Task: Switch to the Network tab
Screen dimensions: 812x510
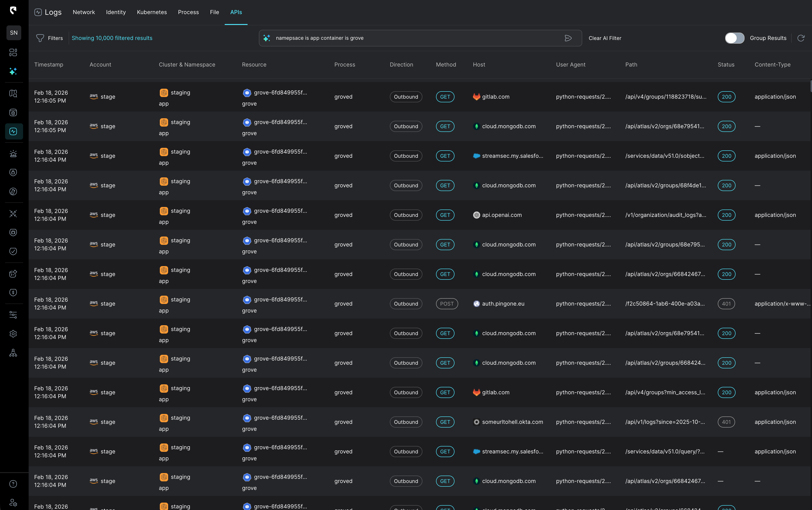Action: pyautogui.click(x=84, y=12)
